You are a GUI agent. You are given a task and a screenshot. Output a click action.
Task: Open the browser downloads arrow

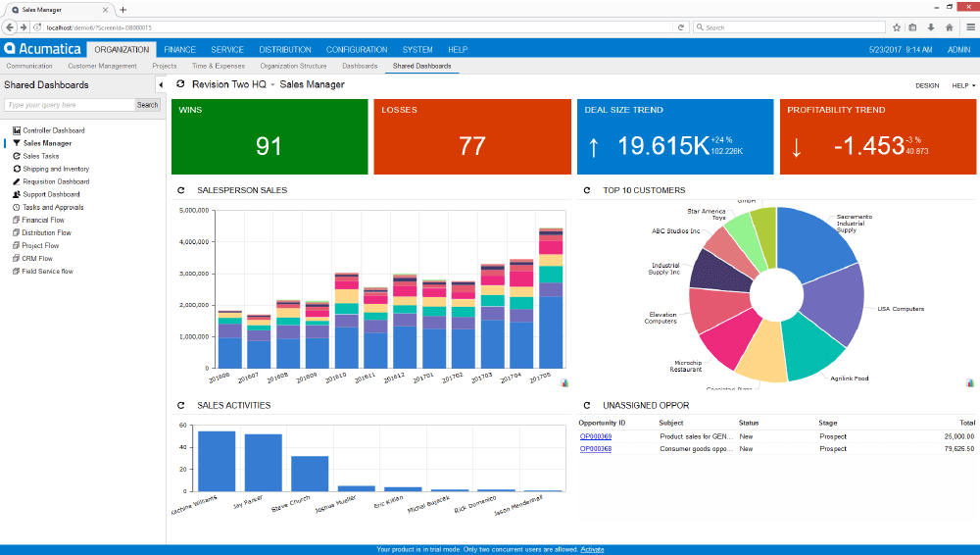tap(931, 27)
